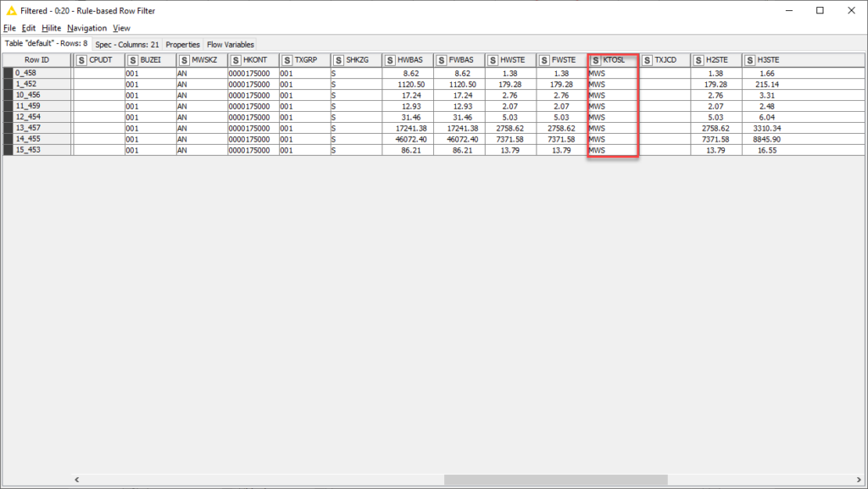This screenshot has width=868, height=489.
Task: Click the 46072.40 cell in HWBAS column
Action: tap(408, 139)
